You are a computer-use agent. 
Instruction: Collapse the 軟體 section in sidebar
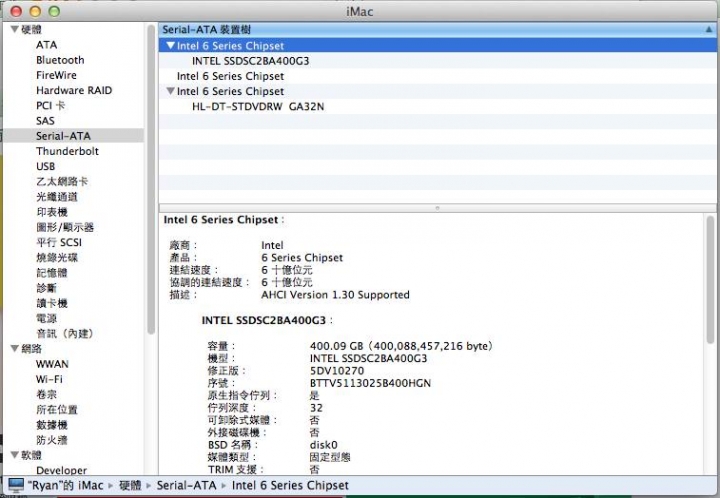pyautogui.click(x=15, y=455)
